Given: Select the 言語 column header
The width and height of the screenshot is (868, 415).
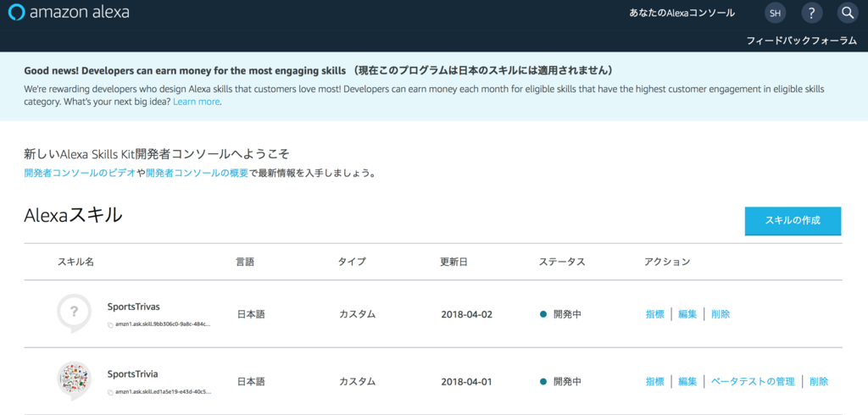Looking at the screenshot, I should pyautogui.click(x=245, y=262).
